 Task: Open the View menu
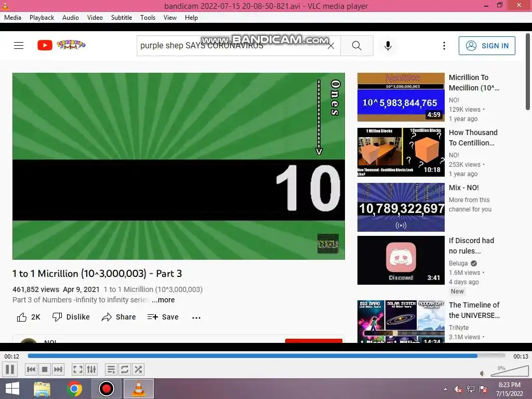170,18
